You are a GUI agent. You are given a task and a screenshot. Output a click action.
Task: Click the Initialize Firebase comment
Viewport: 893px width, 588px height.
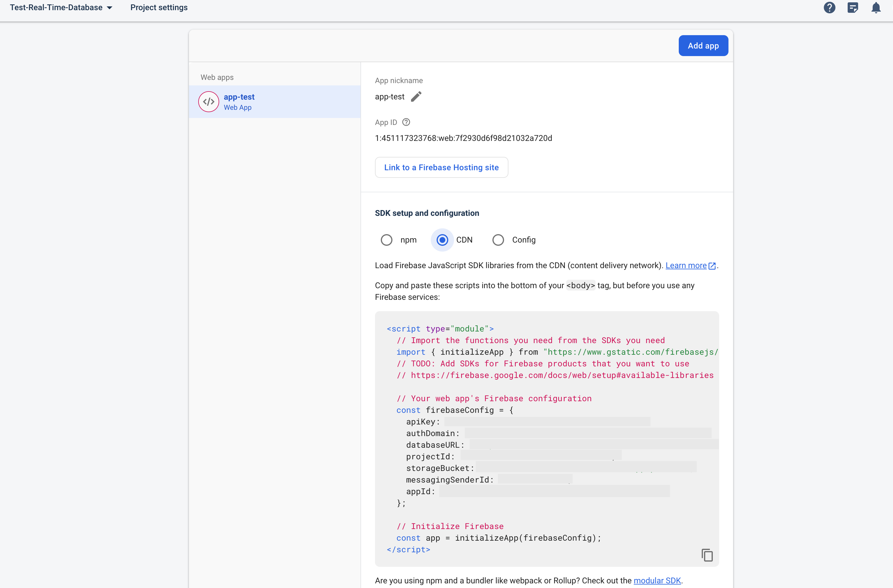click(x=450, y=526)
